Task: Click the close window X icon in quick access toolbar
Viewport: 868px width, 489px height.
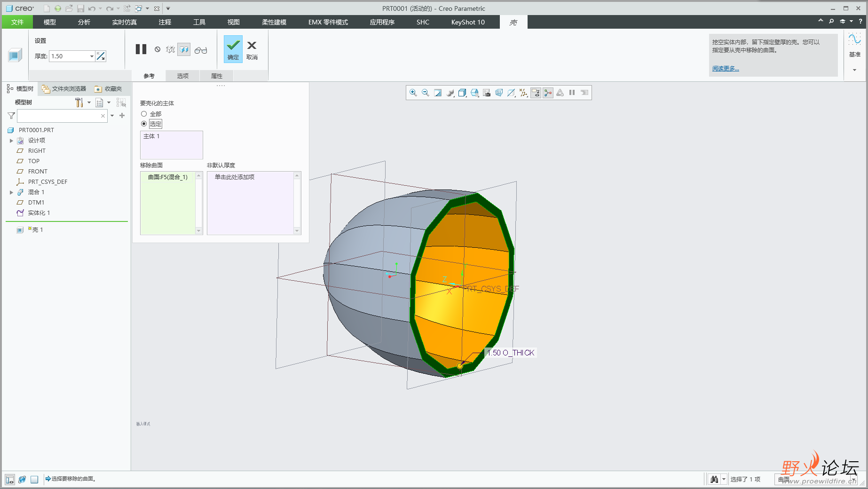Action: coord(157,8)
